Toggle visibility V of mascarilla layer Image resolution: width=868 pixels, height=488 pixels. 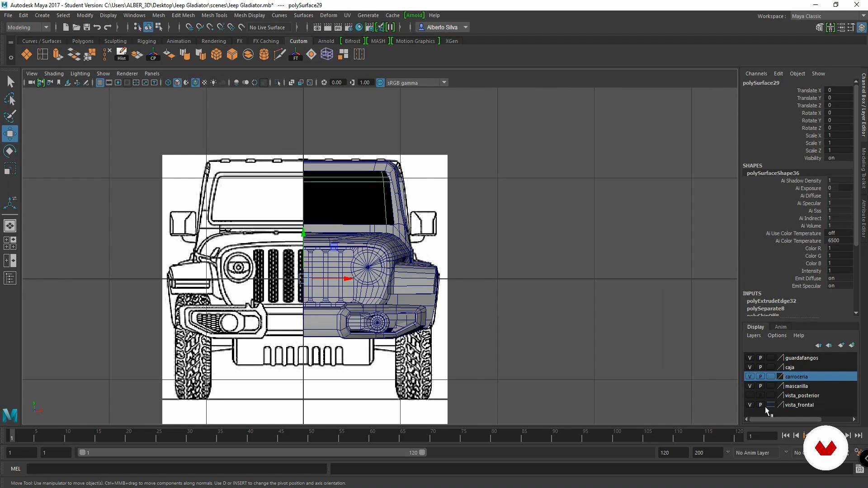click(x=750, y=386)
